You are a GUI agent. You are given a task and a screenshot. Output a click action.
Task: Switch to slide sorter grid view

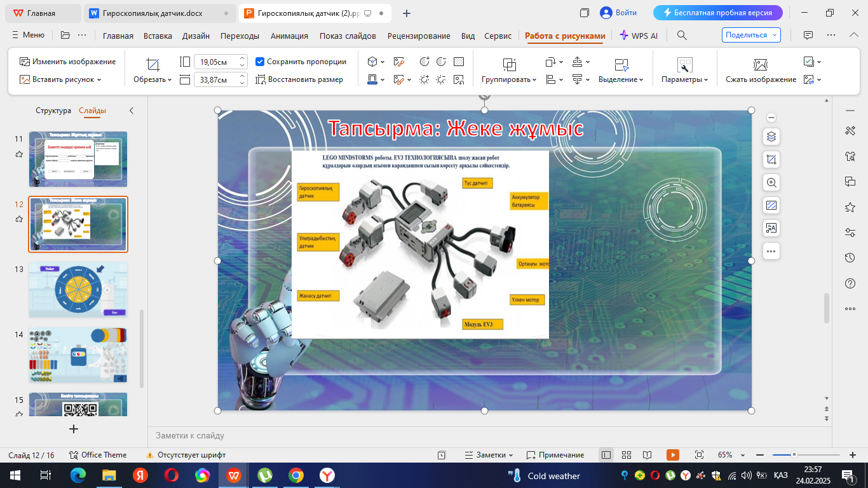pos(627,455)
